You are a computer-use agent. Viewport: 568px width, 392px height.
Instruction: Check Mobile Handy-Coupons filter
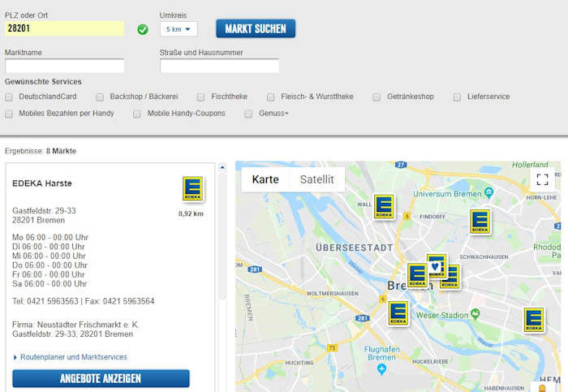137,114
